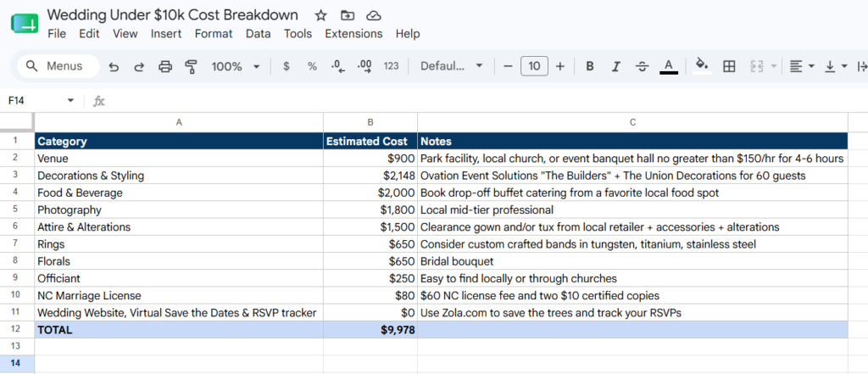868x374 pixels.
Task: Open the Data menu
Action: point(259,34)
